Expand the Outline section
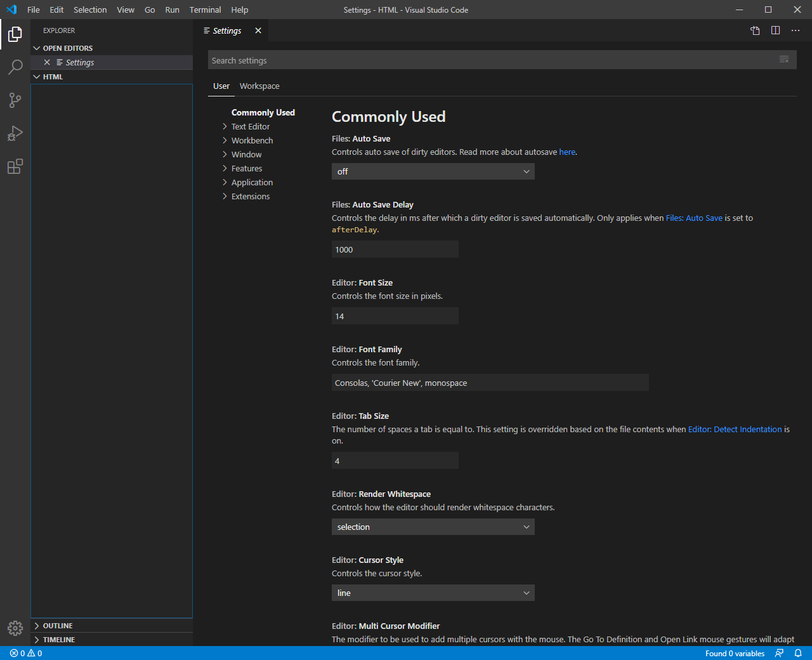Screen dimensions: 812x660 click(112, 626)
